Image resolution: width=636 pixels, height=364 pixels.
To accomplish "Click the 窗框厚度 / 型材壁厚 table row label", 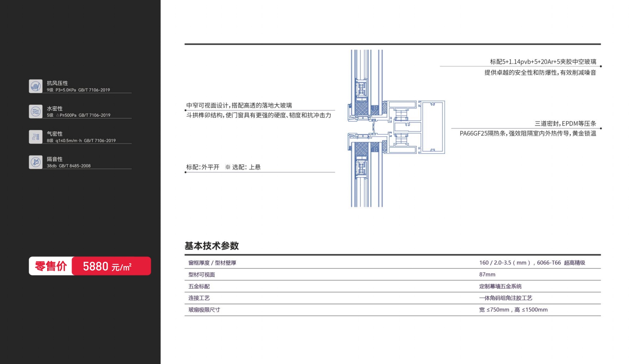I will pyautogui.click(x=212, y=263).
